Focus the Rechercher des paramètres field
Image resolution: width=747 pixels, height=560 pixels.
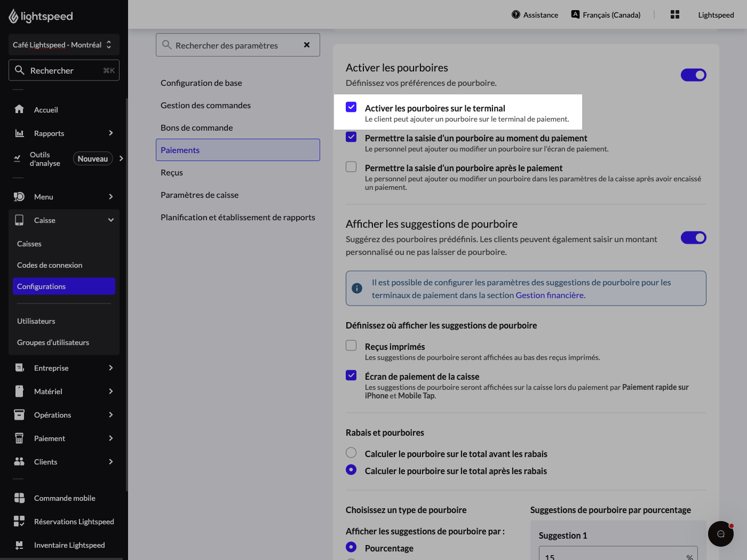238,45
